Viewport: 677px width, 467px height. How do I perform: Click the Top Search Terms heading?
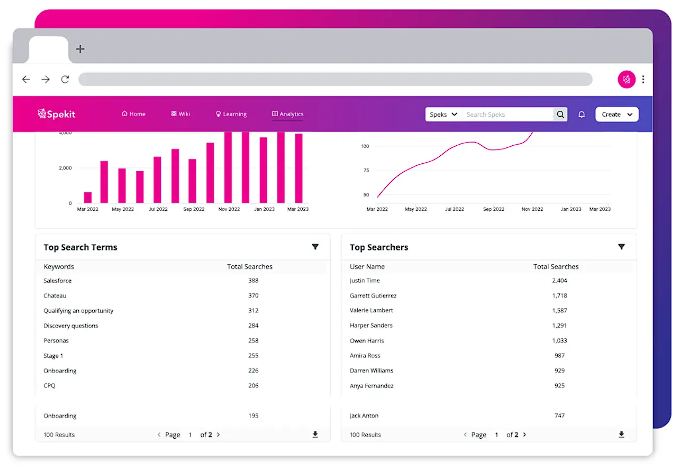tap(80, 247)
